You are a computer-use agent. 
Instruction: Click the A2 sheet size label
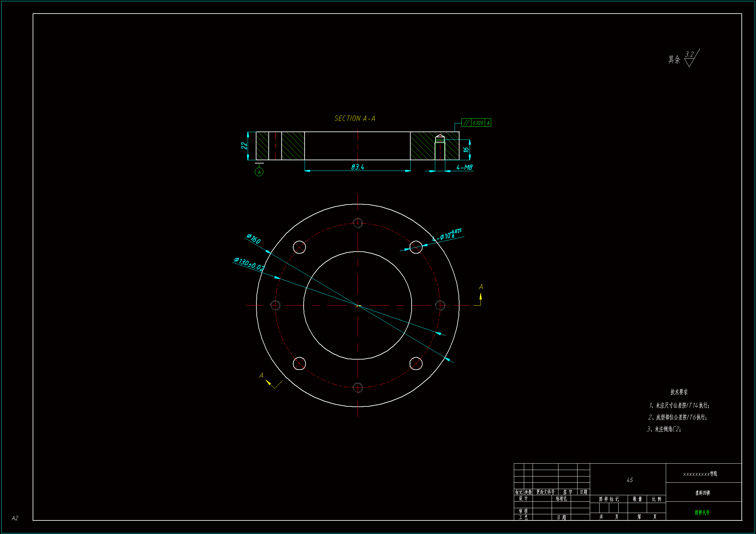coord(15,518)
